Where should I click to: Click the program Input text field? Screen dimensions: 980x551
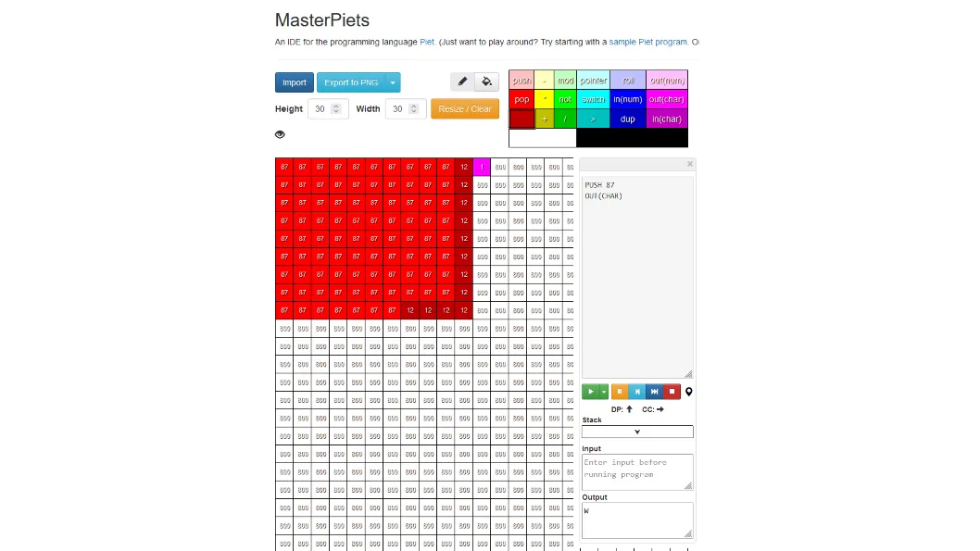(x=637, y=471)
